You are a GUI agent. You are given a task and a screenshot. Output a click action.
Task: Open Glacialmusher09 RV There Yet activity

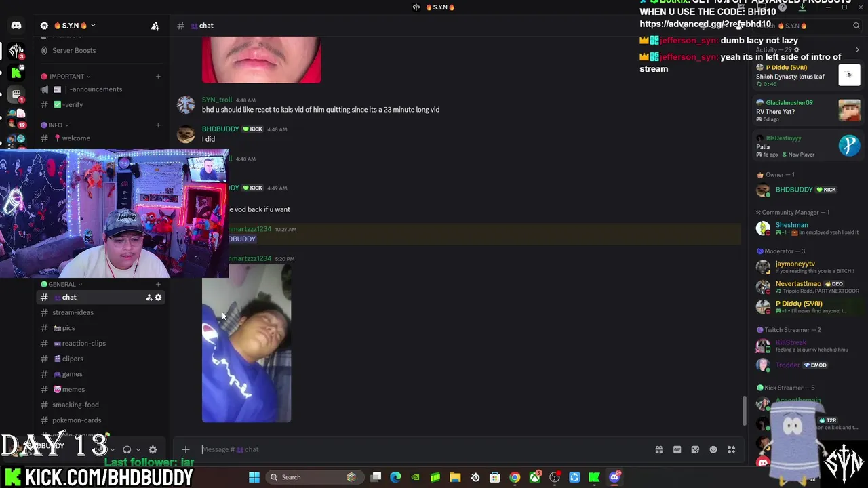tap(808, 112)
